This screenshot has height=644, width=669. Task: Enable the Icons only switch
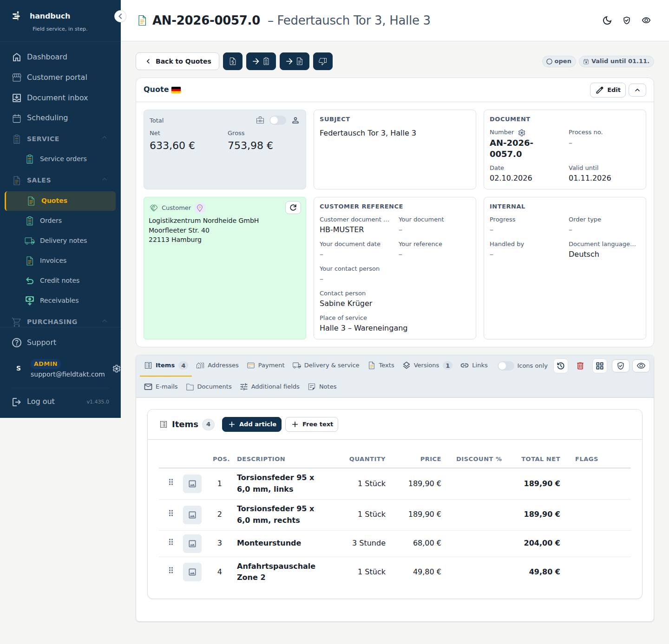505,366
